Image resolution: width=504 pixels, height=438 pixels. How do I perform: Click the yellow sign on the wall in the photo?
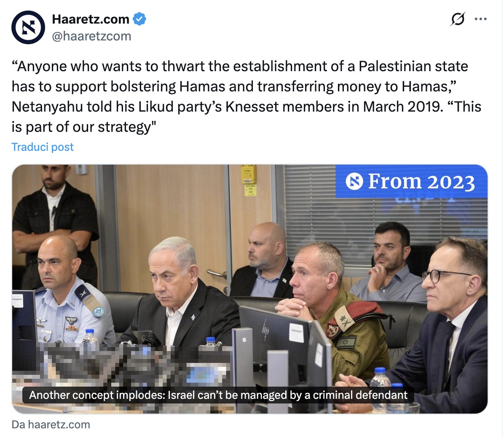248,176
